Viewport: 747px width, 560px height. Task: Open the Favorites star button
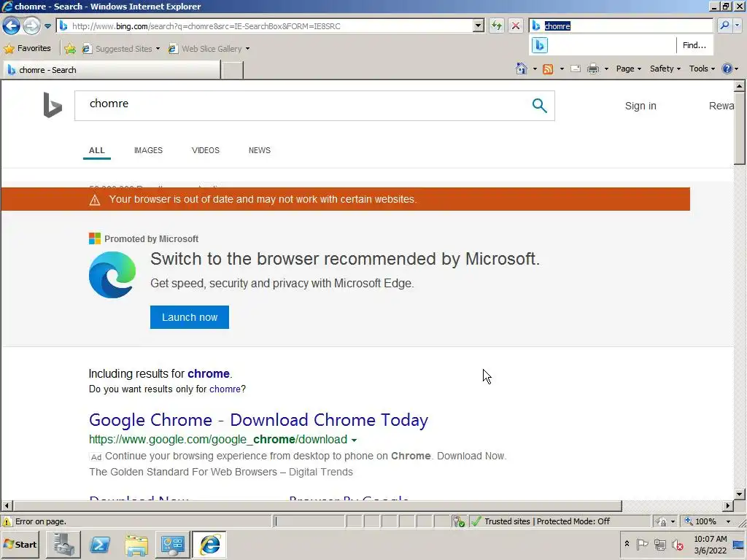coord(27,49)
